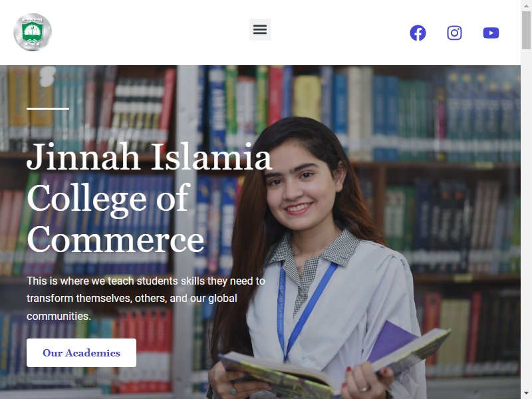Click the vertical scrollbar thumb
The image size is (532, 399).
pos(526,31)
